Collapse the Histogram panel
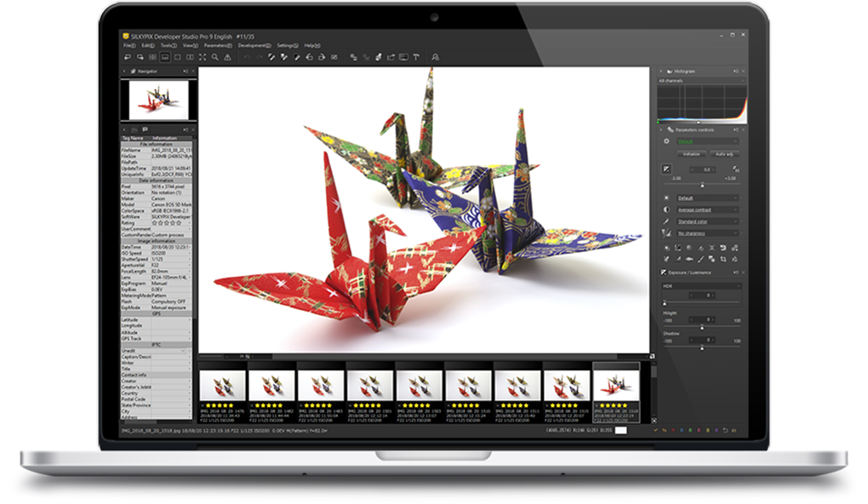 click(662, 71)
